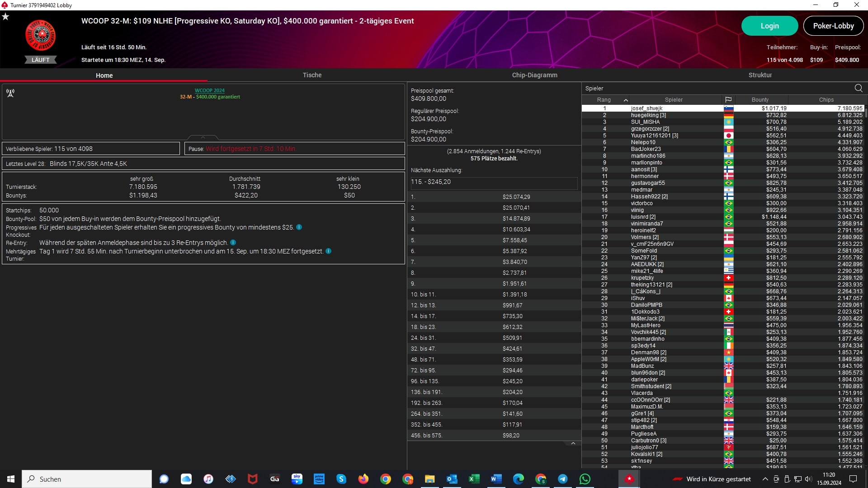The height and width of the screenshot is (488, 868).
Task: Click the broadcast antenna icon
Action: (x=10, y=93)
